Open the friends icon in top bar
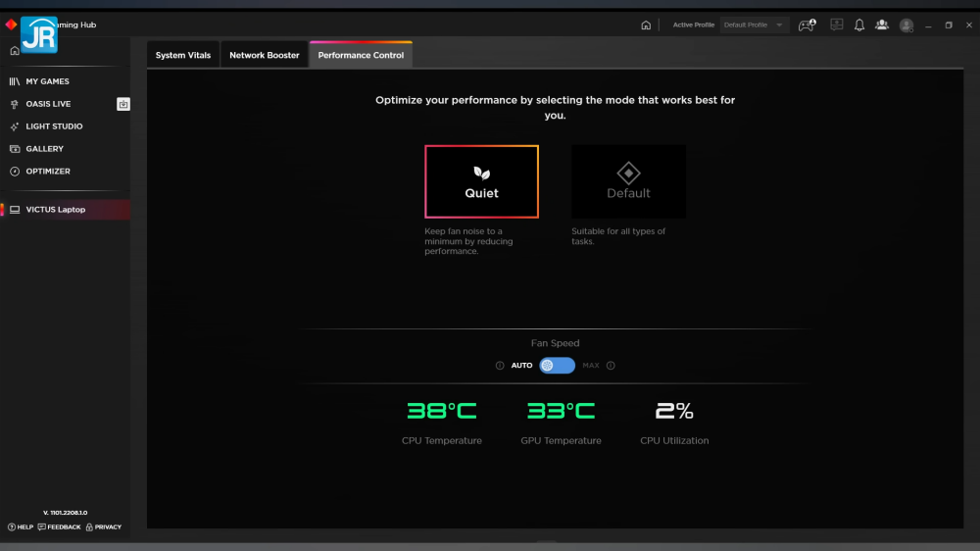The image size is (980, 551). [x=882, y=25]
